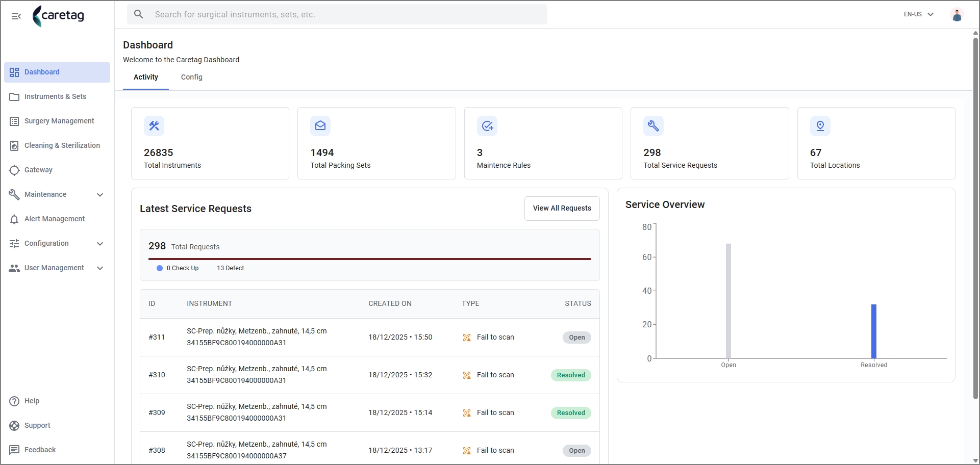Click the surgical instruments search field
The width and height of the screenshot is (980, 465).
click(x=337, y=14)
